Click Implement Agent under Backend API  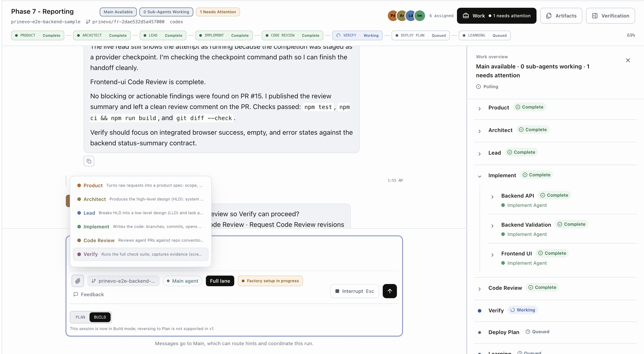527,205
